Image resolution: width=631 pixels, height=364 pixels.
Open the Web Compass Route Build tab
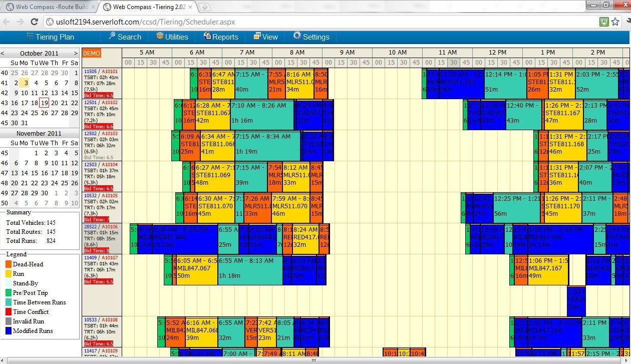pyautogui.click(x=49, y=7)
